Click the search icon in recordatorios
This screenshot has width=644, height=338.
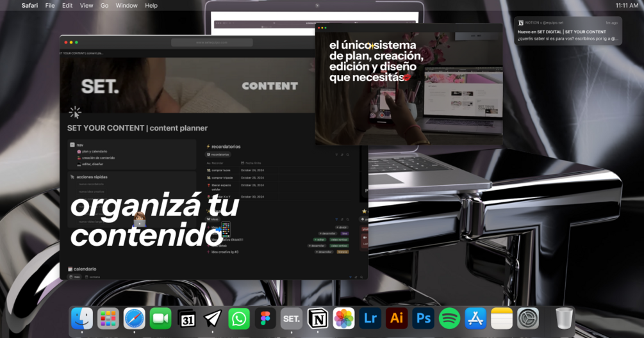(x=348, y=155)
